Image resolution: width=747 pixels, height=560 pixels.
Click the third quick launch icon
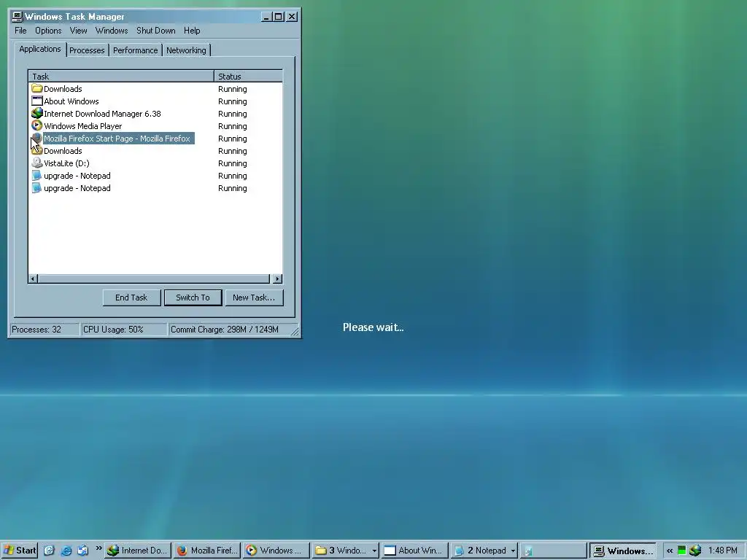tap(83, 551)
